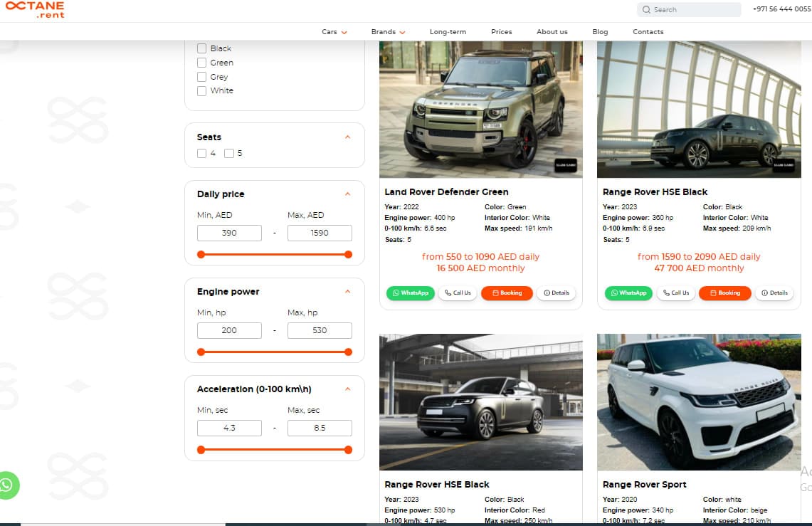Viewport: 812px width, 526px height.
Task: Tick the Black color checkbox
Action: tap(201, 48)
